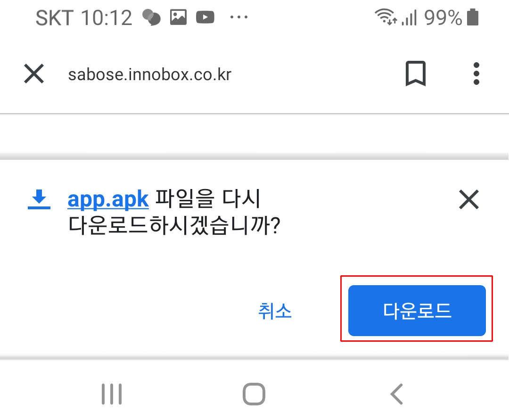
Task: Tap the chat bubble notification icon
Action: [152, 17]
